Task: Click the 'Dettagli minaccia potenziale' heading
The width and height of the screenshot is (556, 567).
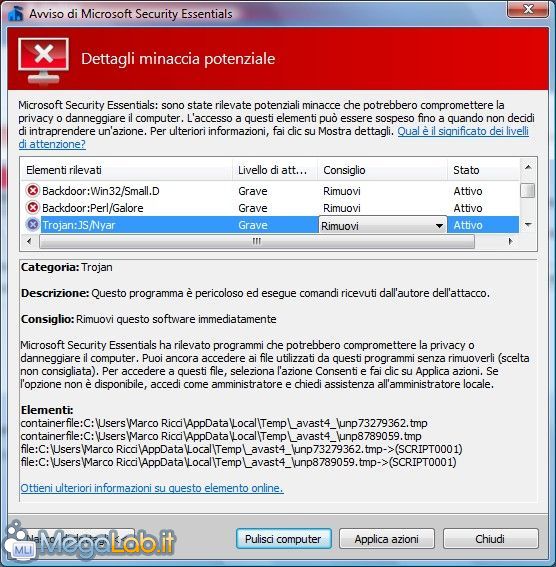Action: tap(178, 59)
